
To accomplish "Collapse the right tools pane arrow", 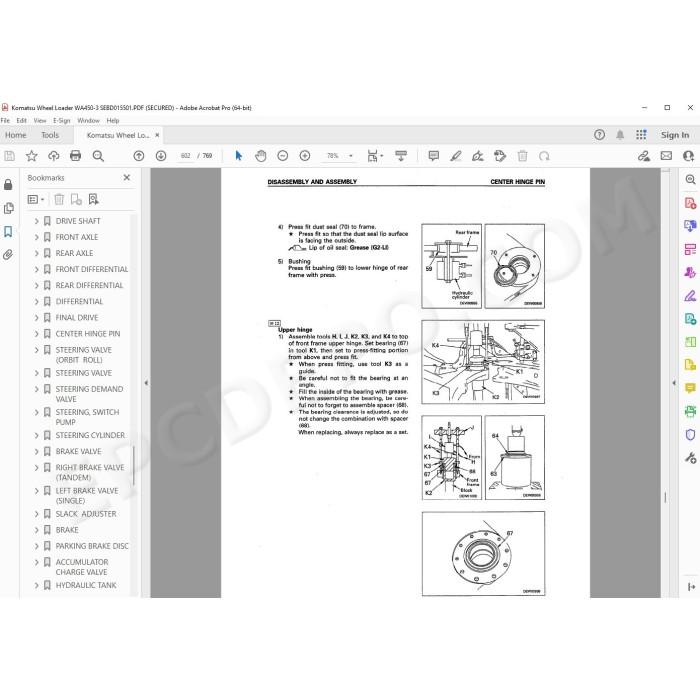I will coord(674,383).
